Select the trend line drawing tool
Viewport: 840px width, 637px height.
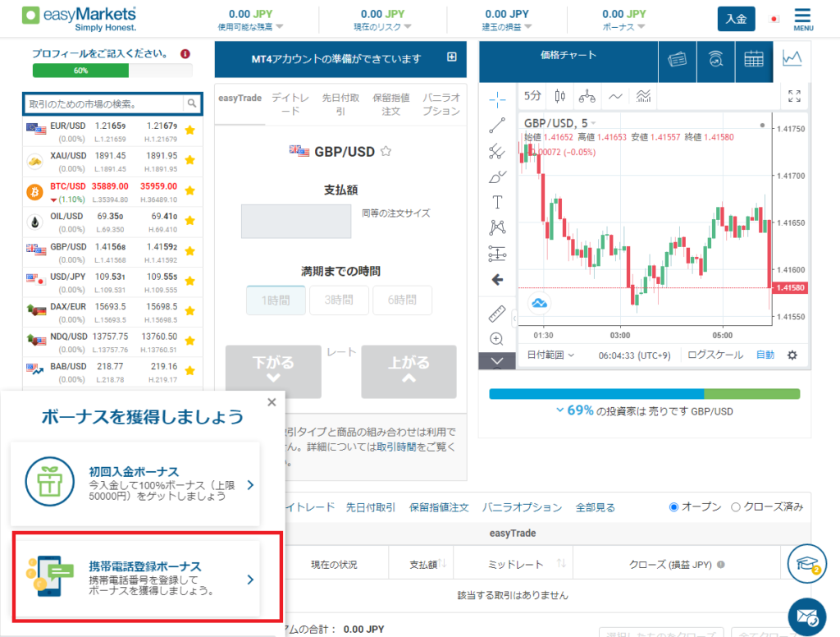497,125
